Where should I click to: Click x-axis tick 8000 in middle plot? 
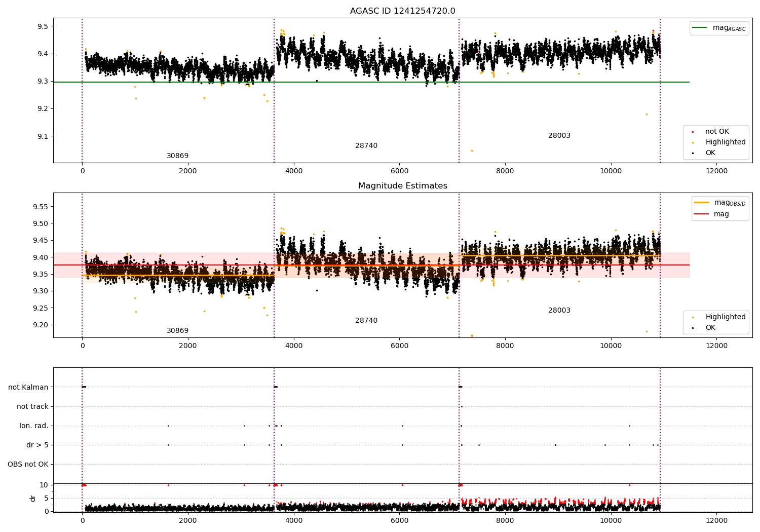click(505, 346)
